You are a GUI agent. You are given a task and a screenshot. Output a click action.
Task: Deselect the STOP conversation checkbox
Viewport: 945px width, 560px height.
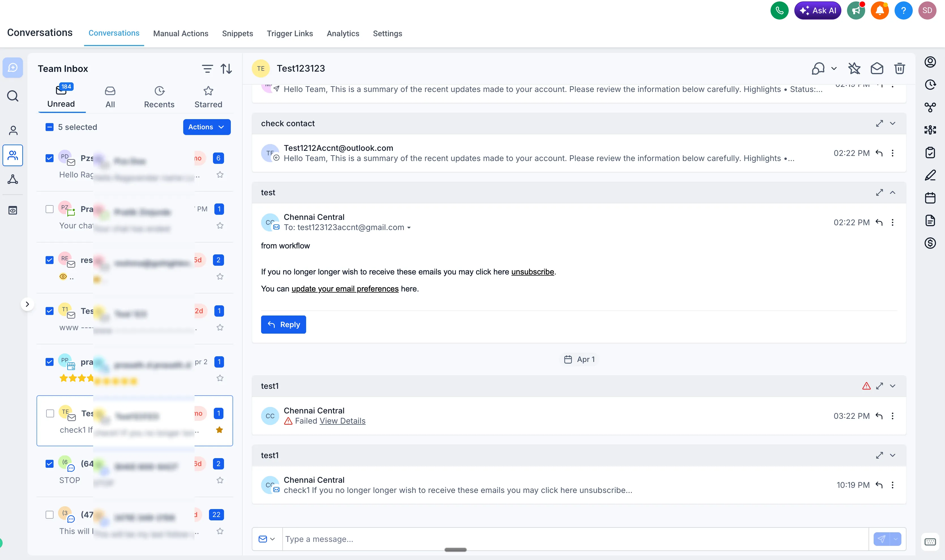50,464
